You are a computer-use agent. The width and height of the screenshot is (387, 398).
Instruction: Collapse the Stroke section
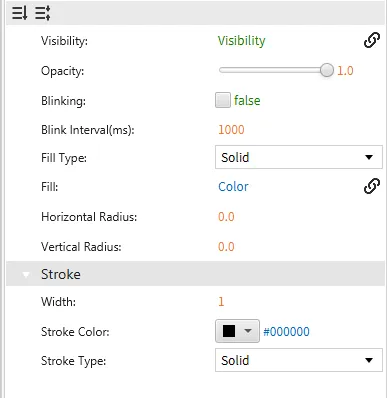pos(26,274)
